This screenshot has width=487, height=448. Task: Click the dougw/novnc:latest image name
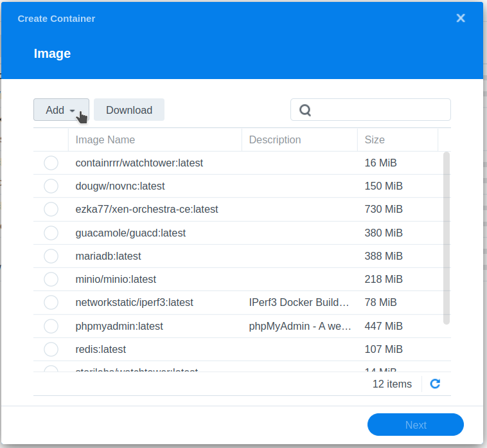click(x=120, y=186)
